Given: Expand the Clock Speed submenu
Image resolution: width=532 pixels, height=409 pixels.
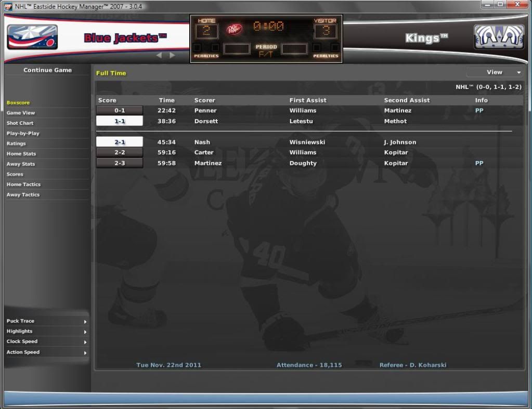Looking at the screenshot, I should pyautogui.click(x=47, y=341).
